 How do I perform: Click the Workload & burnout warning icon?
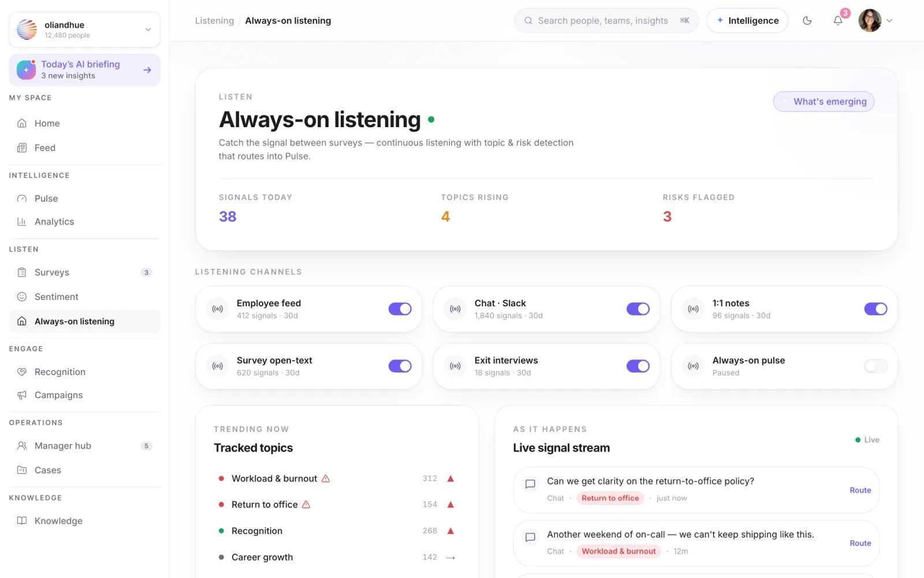[326, 479]
